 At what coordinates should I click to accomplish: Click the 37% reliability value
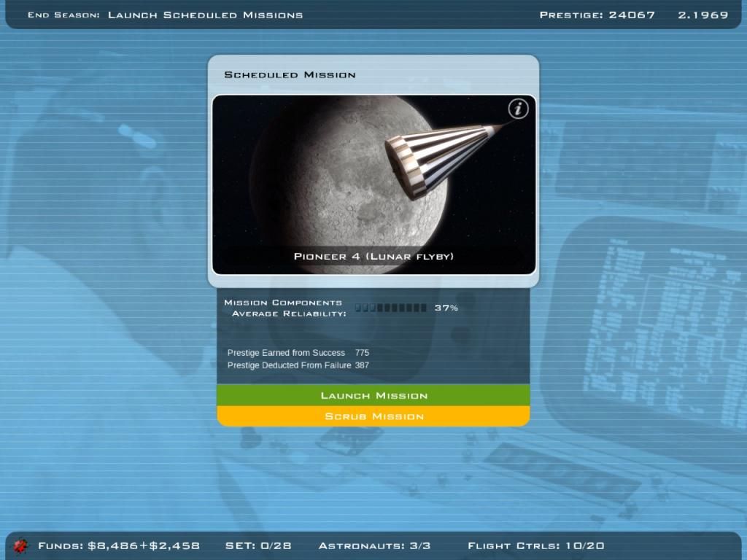click(x=446, y=308)
